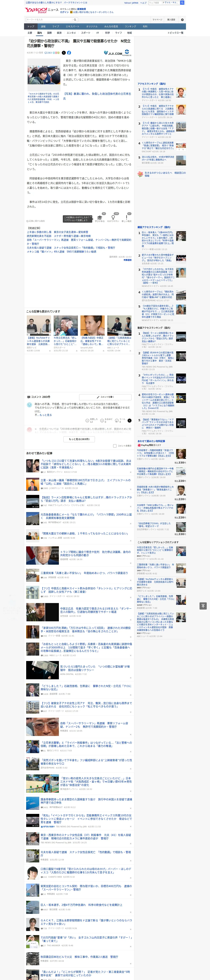
Task: Click the blue web search button icon
Action: coord(182,3)
